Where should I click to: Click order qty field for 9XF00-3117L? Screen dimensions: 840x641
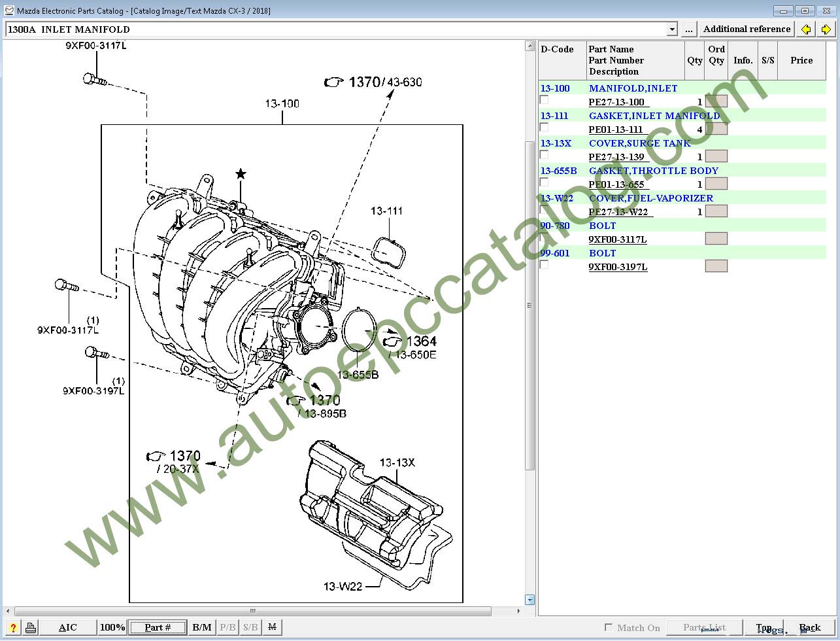click(x=716, y=239)
